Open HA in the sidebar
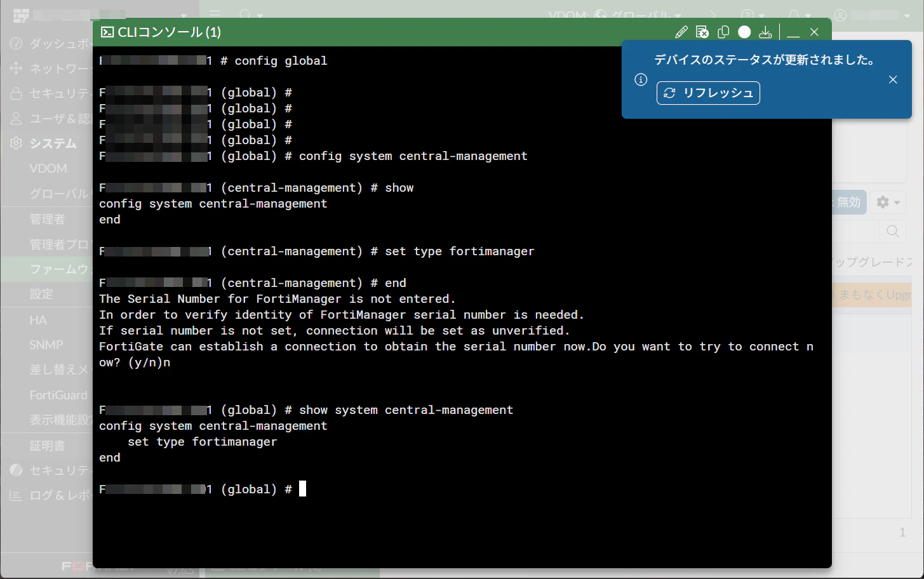 click(x=38, y=320)
